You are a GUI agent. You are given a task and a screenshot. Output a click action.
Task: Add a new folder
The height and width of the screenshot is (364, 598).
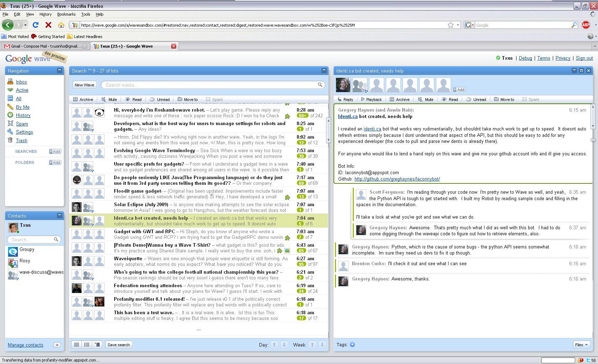pos(55,162)
